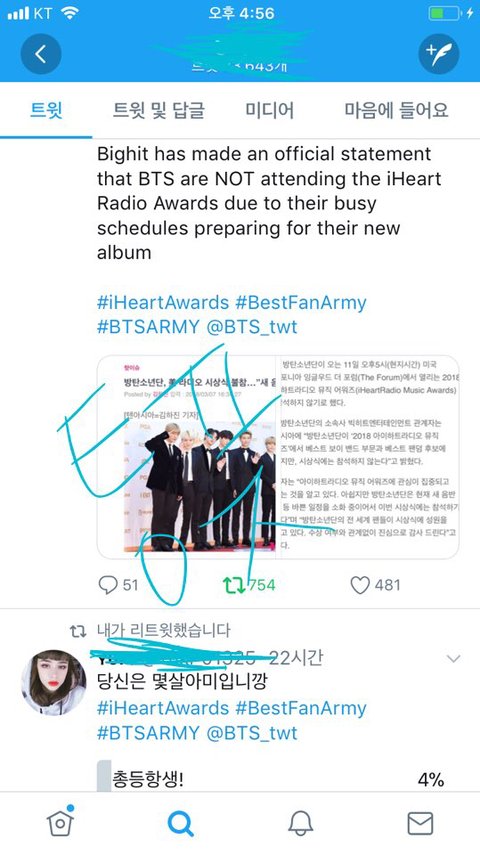Screen dimensions: 480x855
Task: Open the reply bubble showing 51
Action: (118, 585)
